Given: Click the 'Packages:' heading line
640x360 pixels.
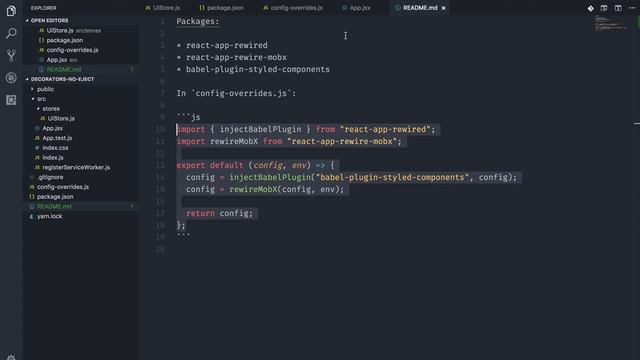Looking at the screenshot, I should (x=198, y=22).
